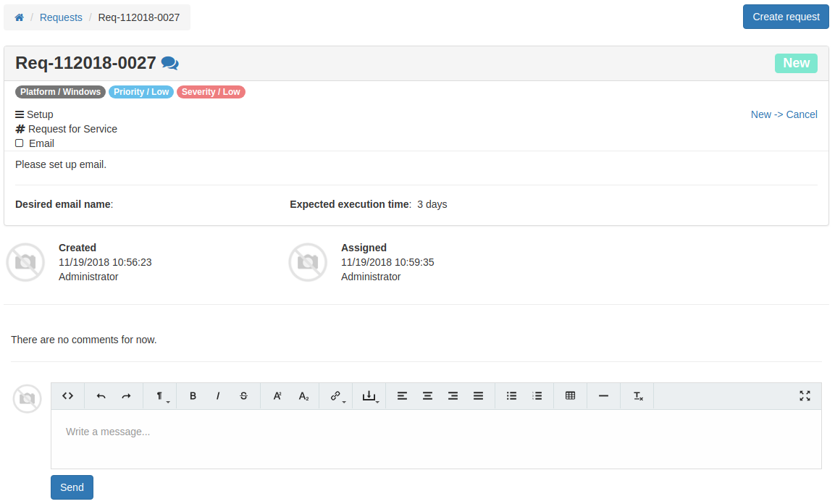Click into the Write a message field
The image size is (835, 504).
[x=436, y=439]
